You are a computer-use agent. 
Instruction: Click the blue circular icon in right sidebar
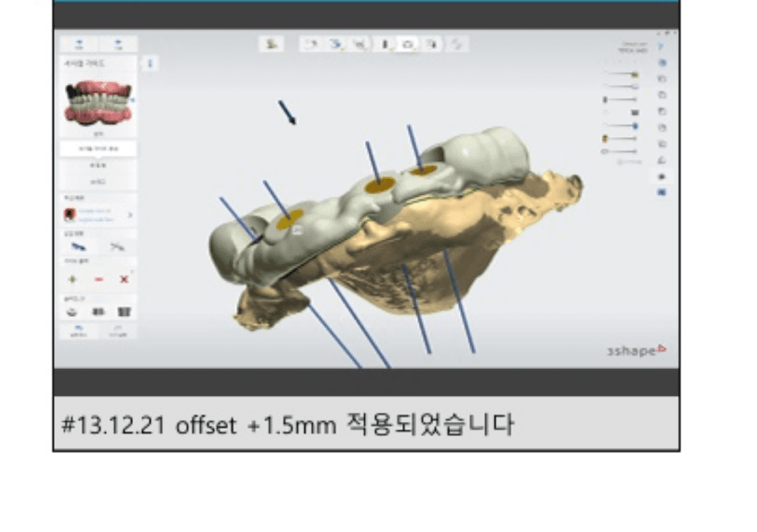click(663, 63)
